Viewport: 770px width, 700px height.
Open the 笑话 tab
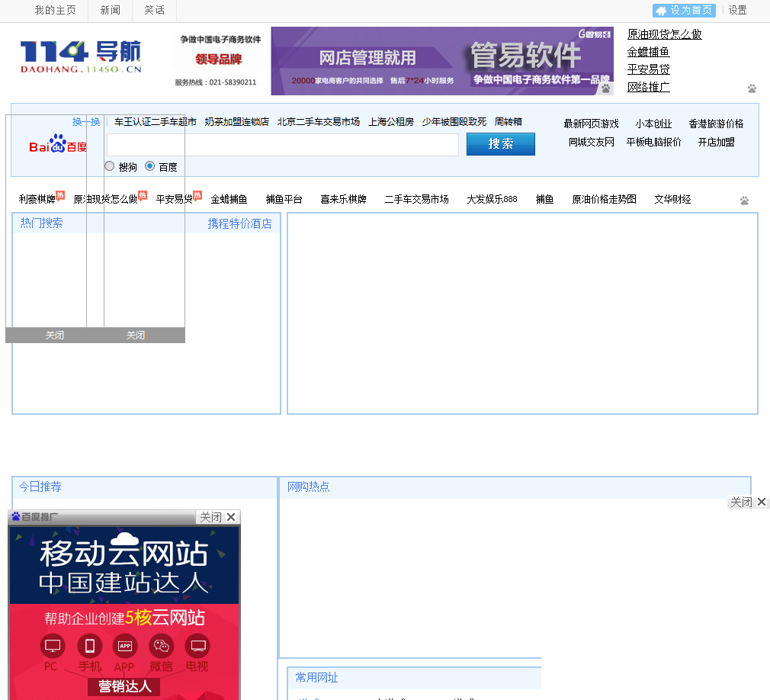154,11
